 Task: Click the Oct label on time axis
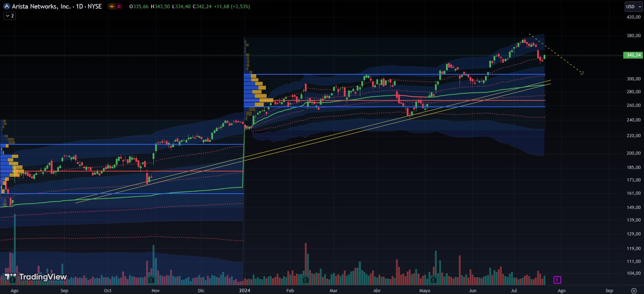pyautogui.click(x=108, y=290)
